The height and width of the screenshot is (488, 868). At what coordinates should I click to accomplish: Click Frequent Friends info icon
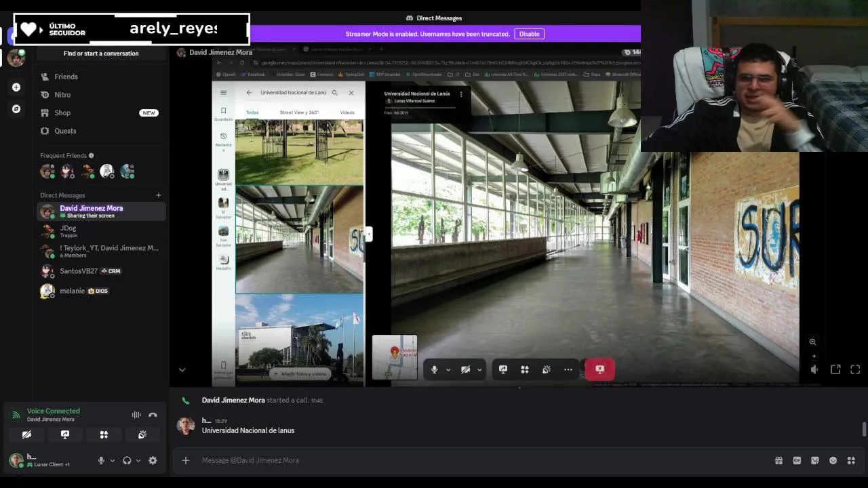(92, 156)
